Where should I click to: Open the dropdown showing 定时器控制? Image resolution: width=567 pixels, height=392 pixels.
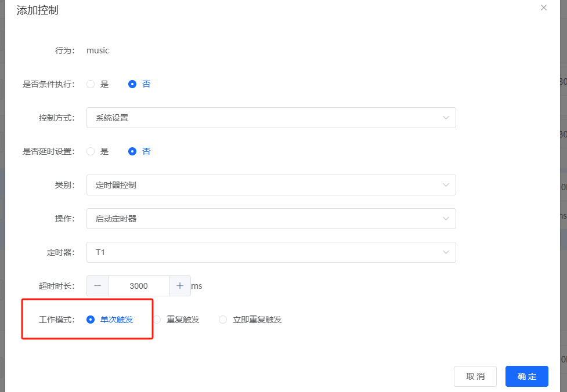click(x=261, y=185)
